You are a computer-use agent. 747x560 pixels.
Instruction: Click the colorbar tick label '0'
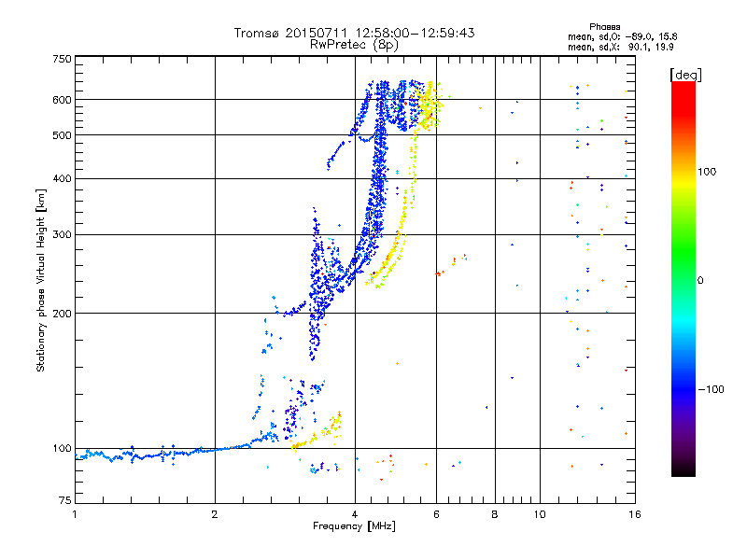tap(700, 281)
